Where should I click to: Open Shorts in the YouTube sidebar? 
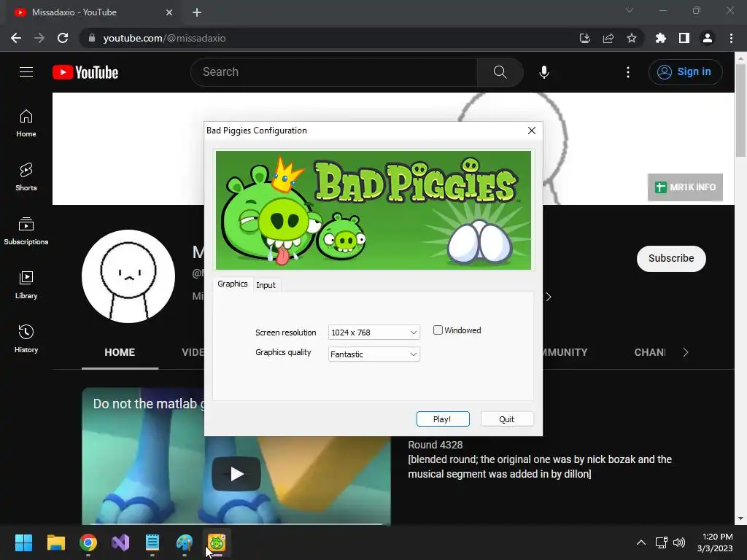click(26, 177)
